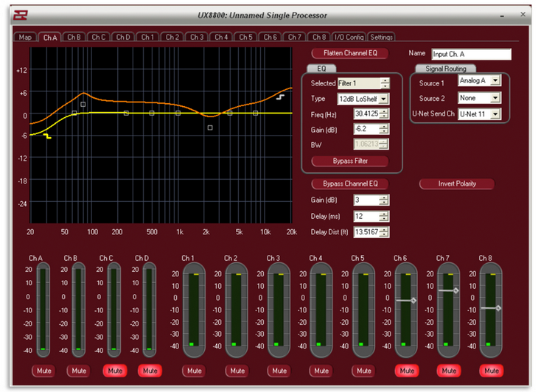
Task: Unmute output Ch 6
Action: (x=407, y=371)
